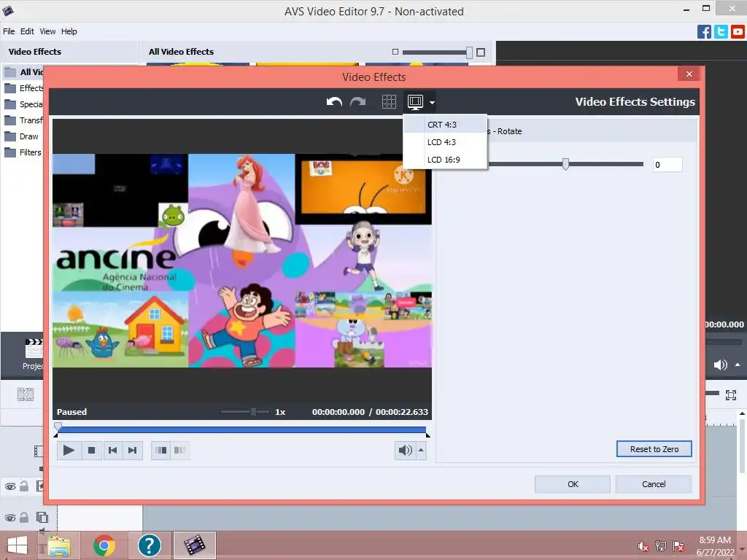Toggle lock on the overlay track
Viewport: 747px width, 560px height.
(24, 518)
